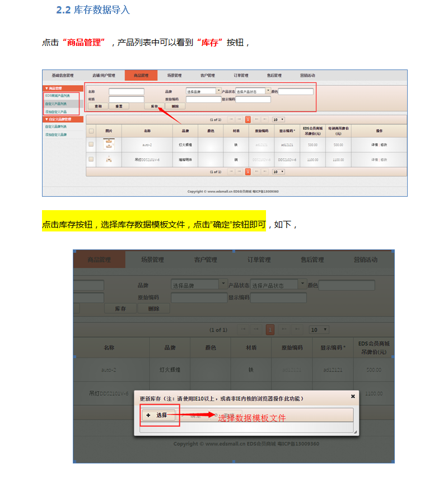Screen dimensions: 448x487
Task: Click the resize grip of 更新库存 dialog
Action: pyautogui.click(x=355, y=432)
